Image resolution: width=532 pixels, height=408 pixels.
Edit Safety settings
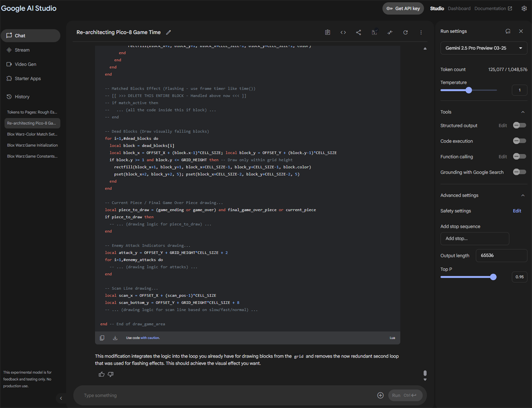tap(517, 211)
